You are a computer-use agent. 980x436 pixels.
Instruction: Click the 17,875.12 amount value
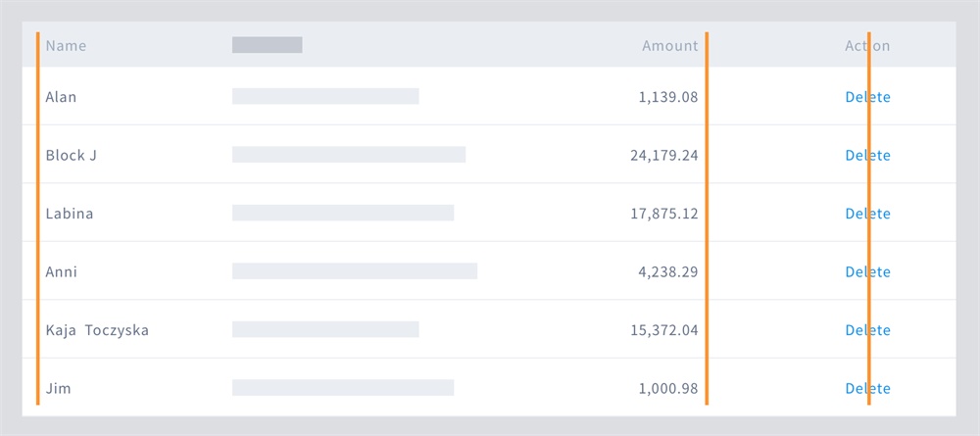(663, 214)
